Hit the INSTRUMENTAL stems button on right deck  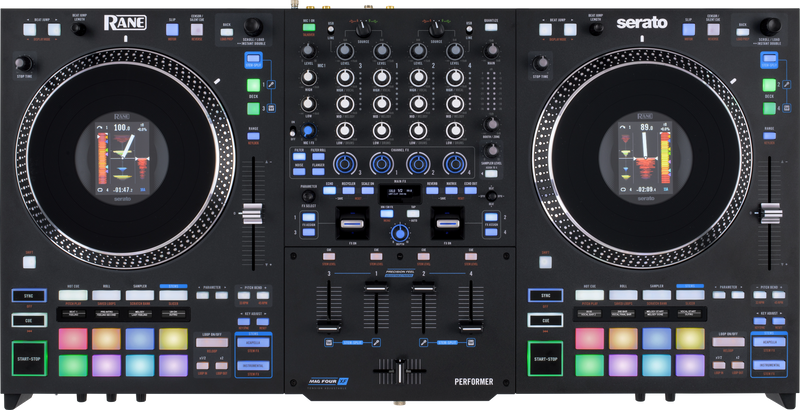point(769,366)
